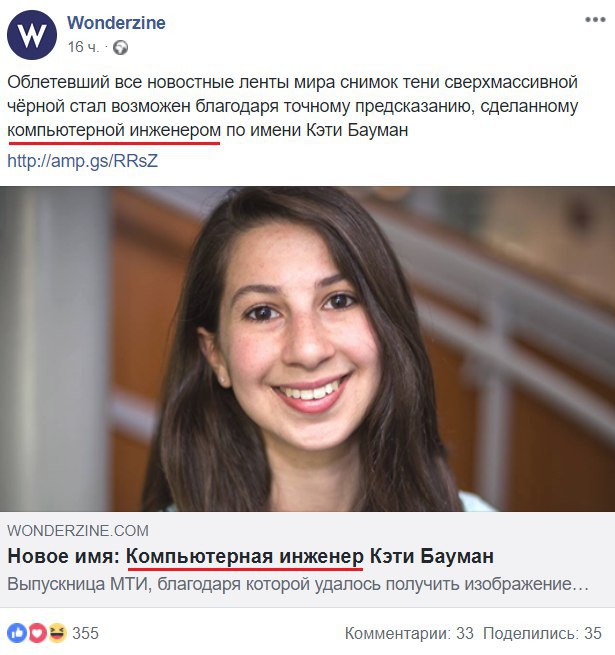Click the laughing Haha reaction icon
The width and height of the screenshot is (615, 655).
pyautogui.click(x=57, y=633)
